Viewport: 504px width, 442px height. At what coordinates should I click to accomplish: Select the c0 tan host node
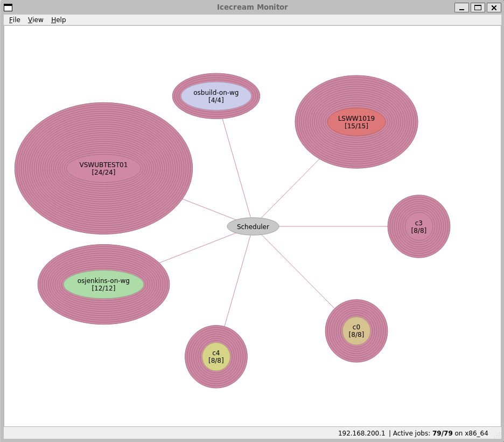point(356,331)
